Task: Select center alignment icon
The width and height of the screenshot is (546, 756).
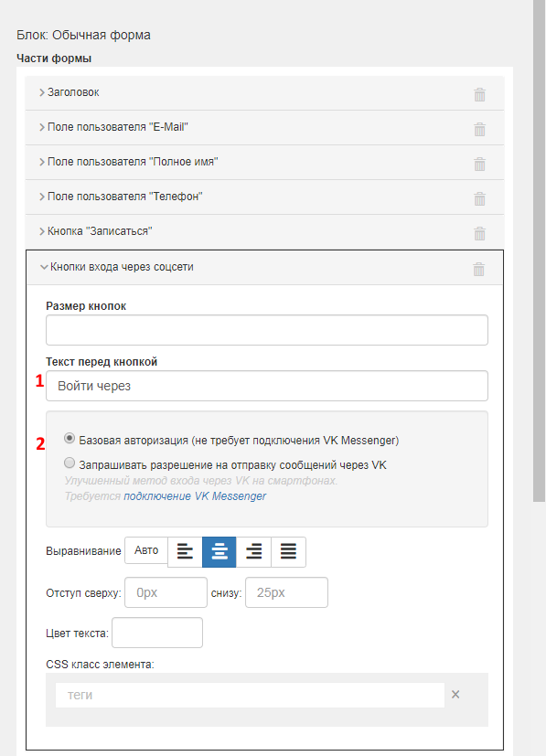Action: [219, 551]
